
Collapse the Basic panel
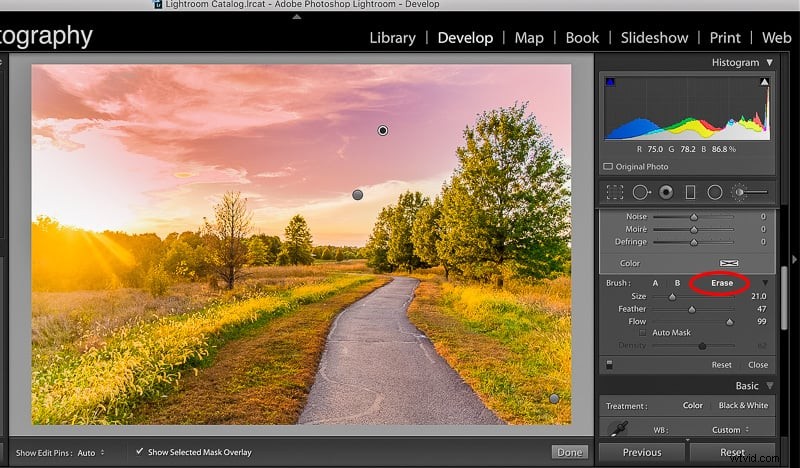point(769,386)
